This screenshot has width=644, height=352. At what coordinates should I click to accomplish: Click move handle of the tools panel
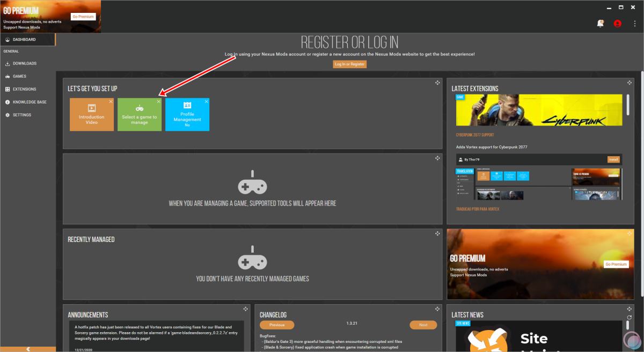437,158
